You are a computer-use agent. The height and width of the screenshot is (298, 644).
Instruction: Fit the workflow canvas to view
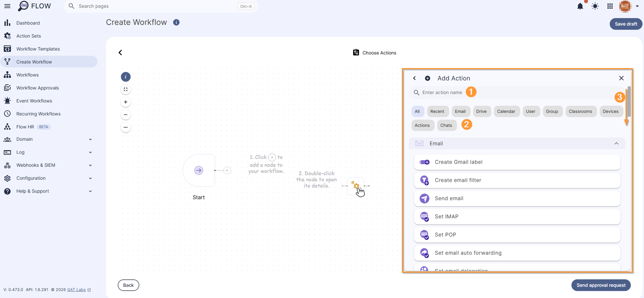coord(126,89)
